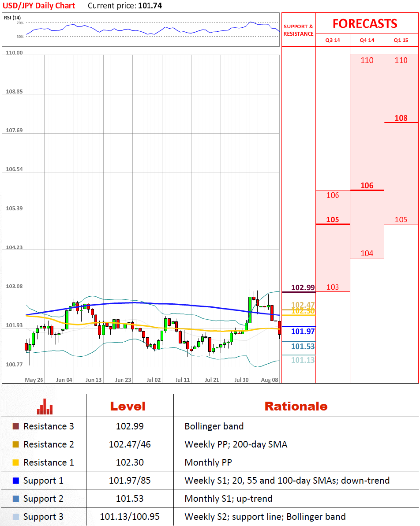Select the 'Current price: 101.74' text
The height and width of the screenshot is (526, 420).
tap(125, 6)
